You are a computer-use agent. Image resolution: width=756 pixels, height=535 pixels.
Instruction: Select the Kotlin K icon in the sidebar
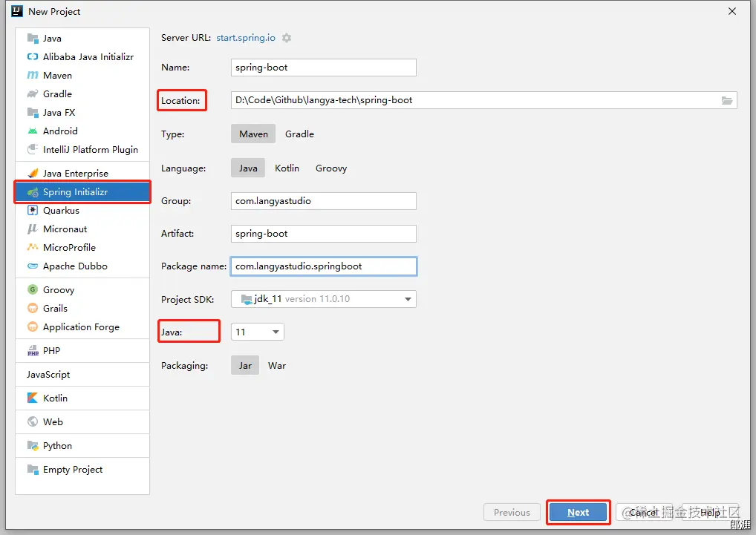(32, 398)
